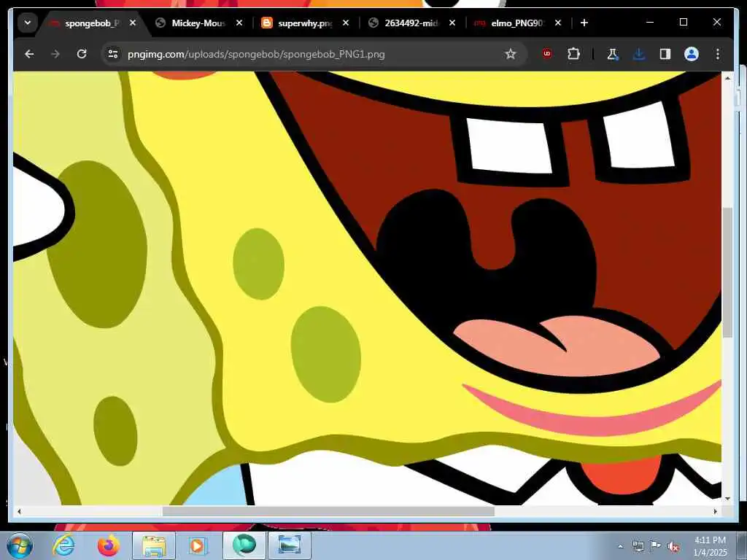
Task: Open Action Center flag icon
Action: pyautogui.click(x=656, y=546)
